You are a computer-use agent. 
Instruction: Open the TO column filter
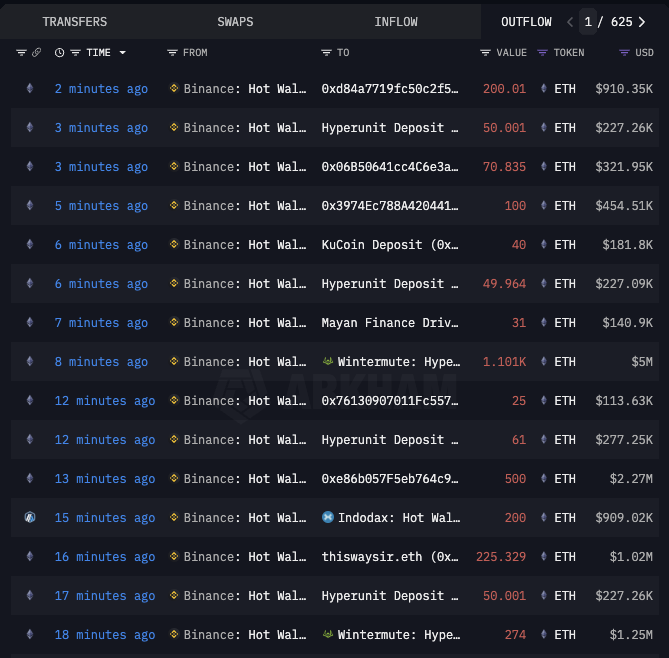point(326,52)
